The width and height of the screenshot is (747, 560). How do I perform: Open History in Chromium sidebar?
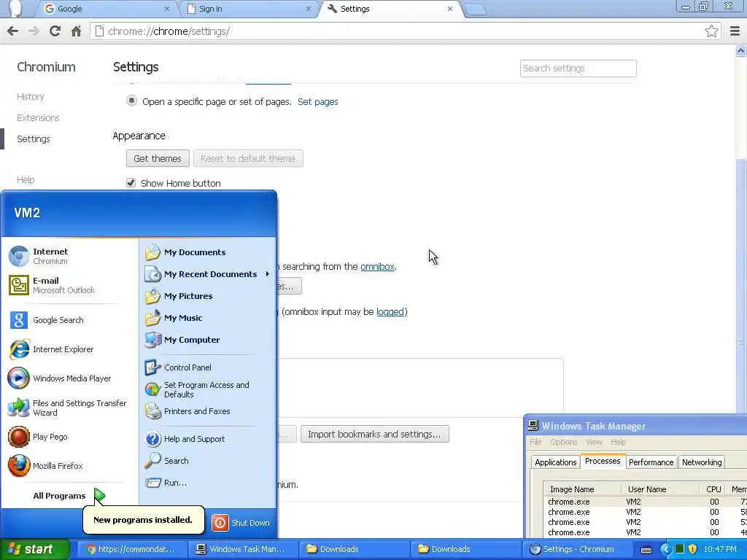31,97
